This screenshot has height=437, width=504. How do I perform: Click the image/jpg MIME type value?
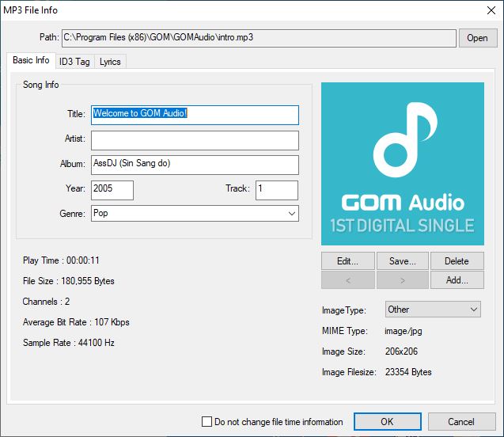click(x=404, y=331)
